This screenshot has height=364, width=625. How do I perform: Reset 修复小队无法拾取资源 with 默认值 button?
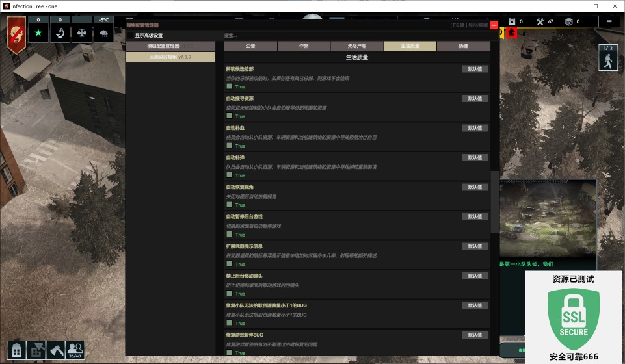pos(475,305)
